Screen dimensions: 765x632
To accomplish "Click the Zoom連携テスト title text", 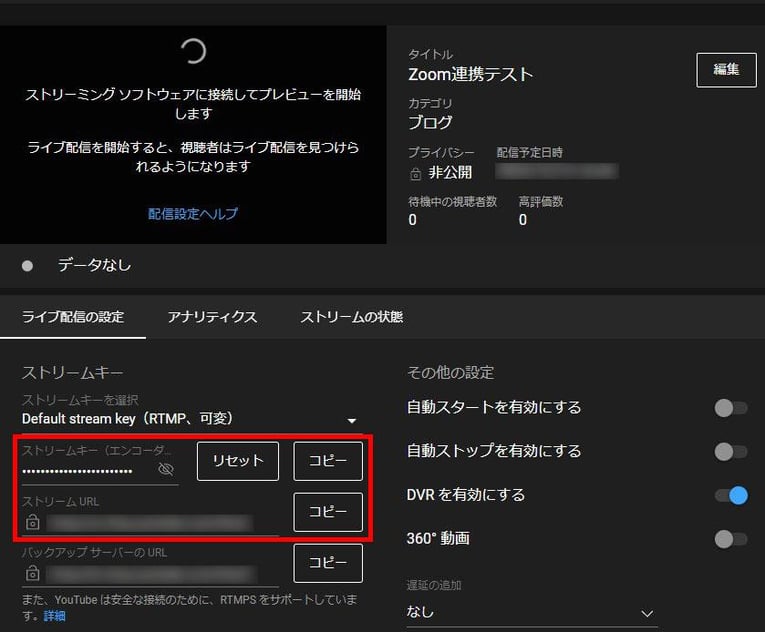I will coord(470,75).
